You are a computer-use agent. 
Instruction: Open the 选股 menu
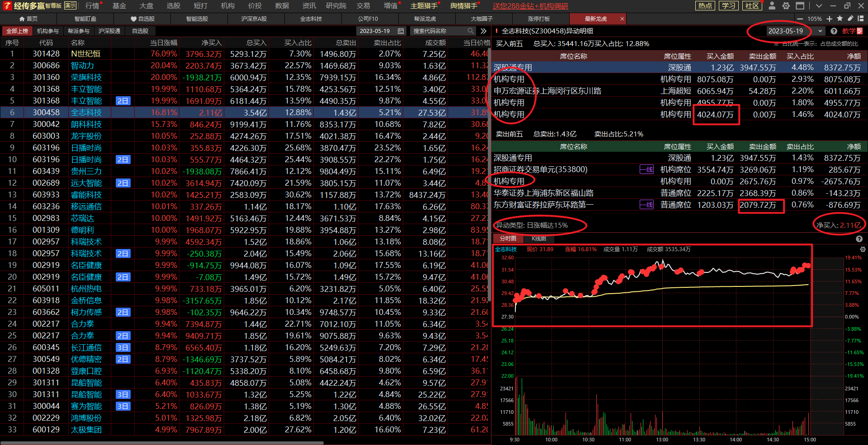pyautogui.click(x=174, y=6)
